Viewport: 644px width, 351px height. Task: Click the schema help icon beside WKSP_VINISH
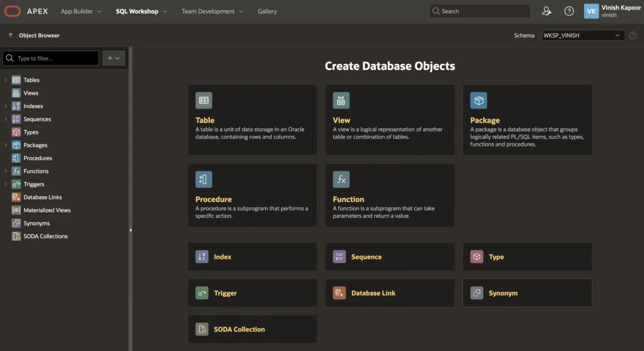click(x=633, y=35)
